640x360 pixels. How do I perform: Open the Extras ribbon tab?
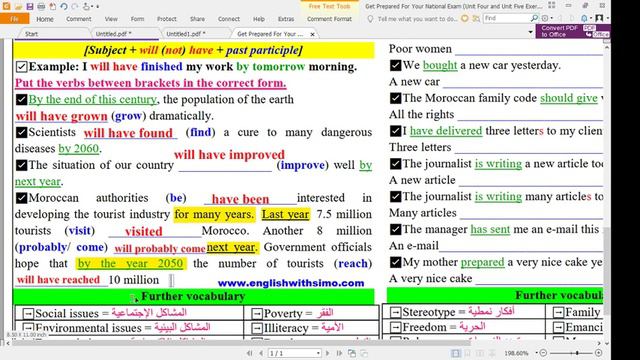(286, 19)
